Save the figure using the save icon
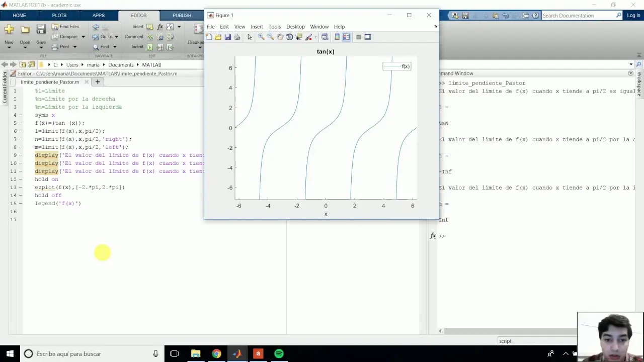The width and height of the screenshot is (644, 362). click(227, 37)
